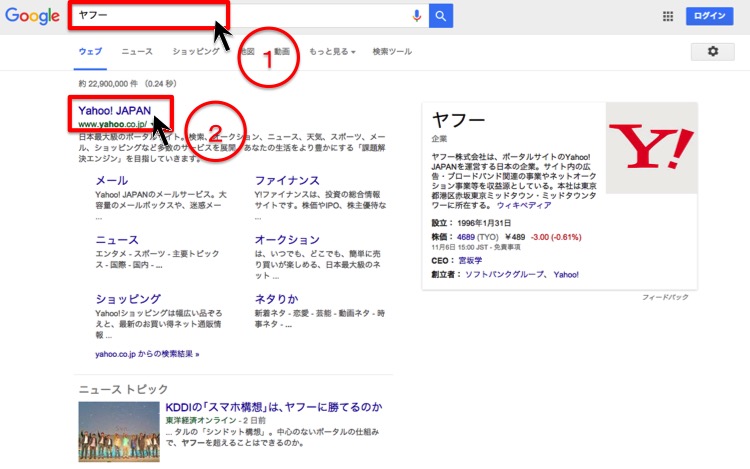
Task: Click 東洋経済オンライン source text
Action: coord(201,421)
